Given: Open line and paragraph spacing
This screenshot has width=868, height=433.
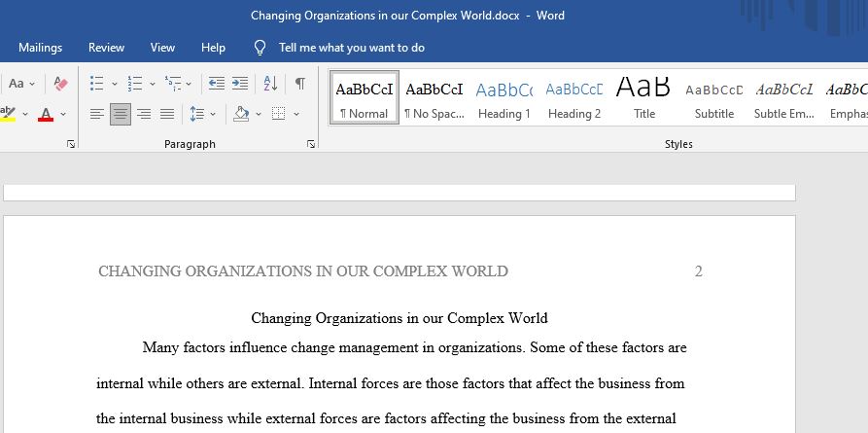Looking at the screenshot, I should [x=197, y=114].
